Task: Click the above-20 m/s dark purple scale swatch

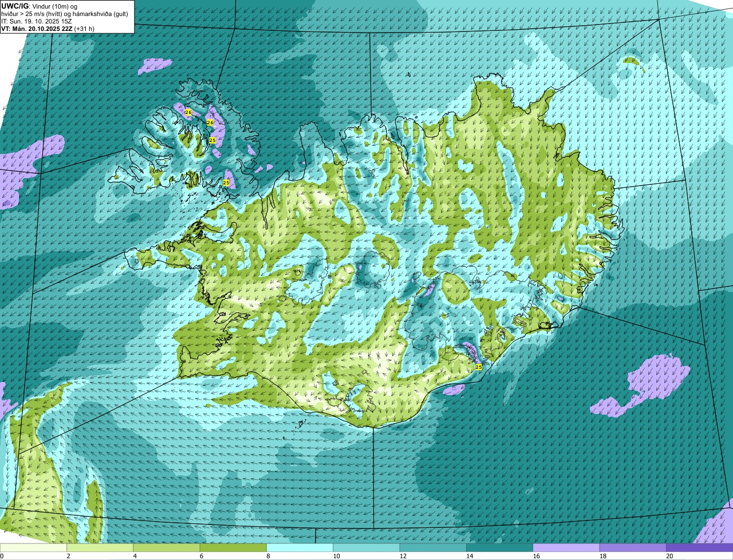Action: [x=699, y=547]
